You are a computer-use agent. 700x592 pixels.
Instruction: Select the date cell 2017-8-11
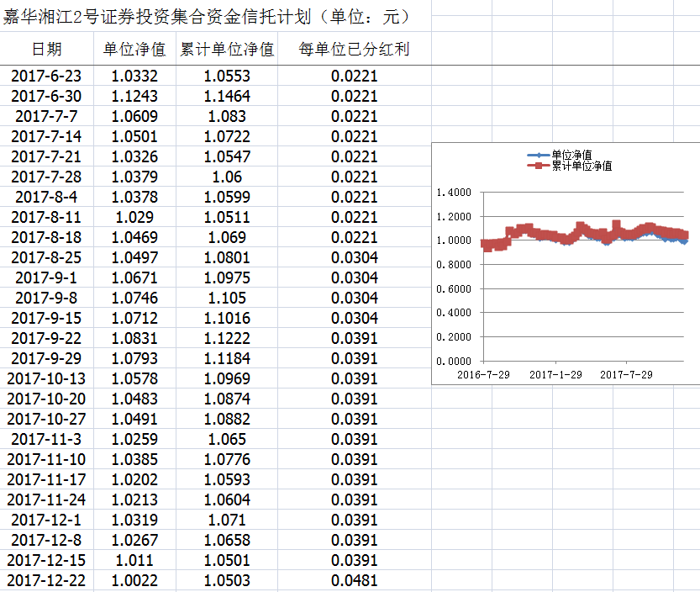[x=46, y=218]
